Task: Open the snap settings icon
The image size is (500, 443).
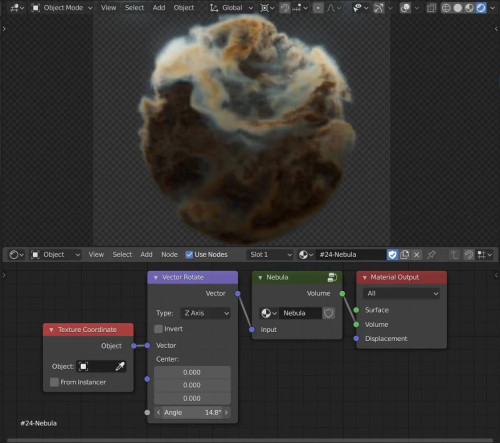Action: point(300,8)
